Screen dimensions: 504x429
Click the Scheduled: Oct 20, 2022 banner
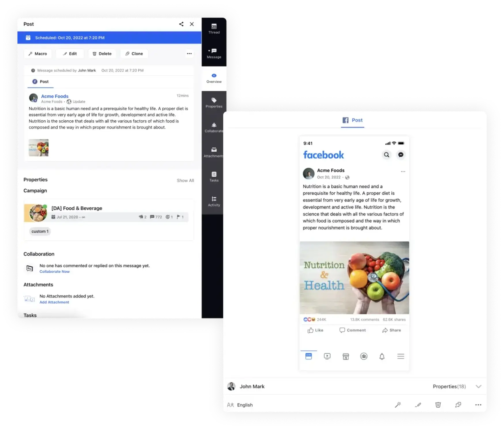pyautogui.click(x=110, y=38)
